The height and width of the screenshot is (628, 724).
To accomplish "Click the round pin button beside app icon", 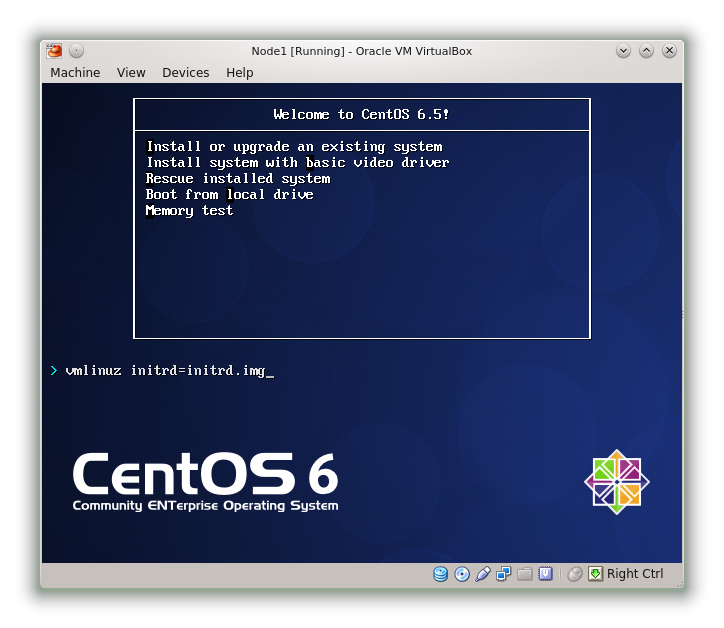I will [77, 51].
